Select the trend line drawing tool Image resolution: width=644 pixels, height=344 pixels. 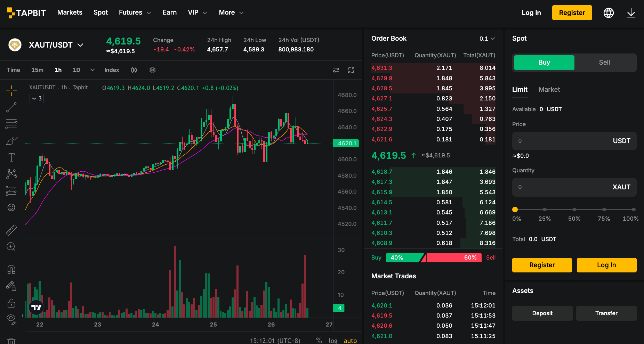click(x=11, y=107)
